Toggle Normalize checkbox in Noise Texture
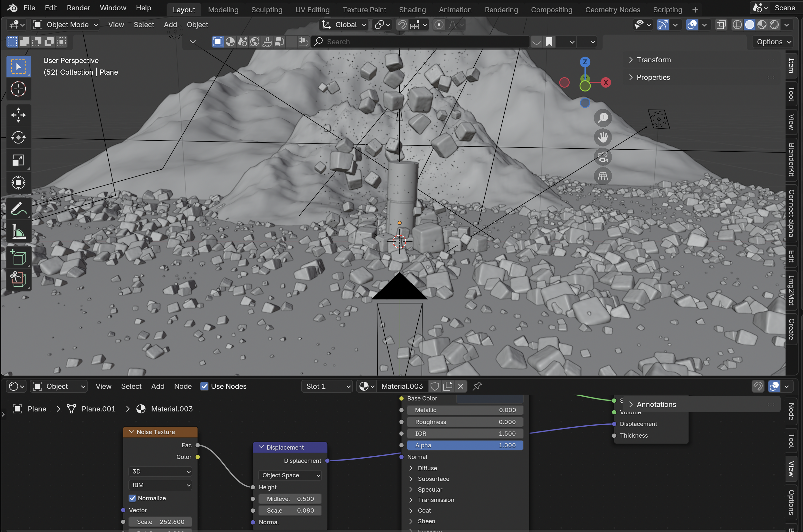Image resolution: width=803 pixels, height=532 pixels. pyautogui.click(x=132, y=498)
